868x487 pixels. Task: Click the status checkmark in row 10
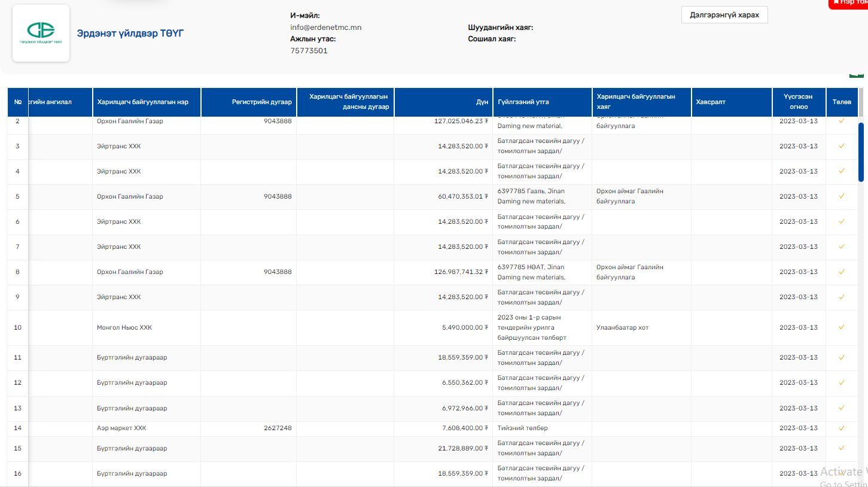point(842,327)
